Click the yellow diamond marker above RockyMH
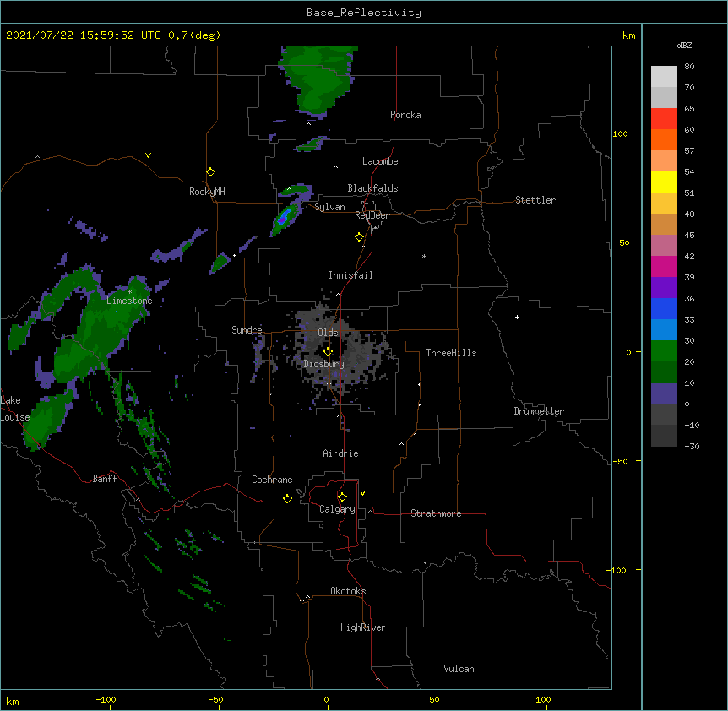The height and width of the screenshot is (711, 728). [211, 172]
